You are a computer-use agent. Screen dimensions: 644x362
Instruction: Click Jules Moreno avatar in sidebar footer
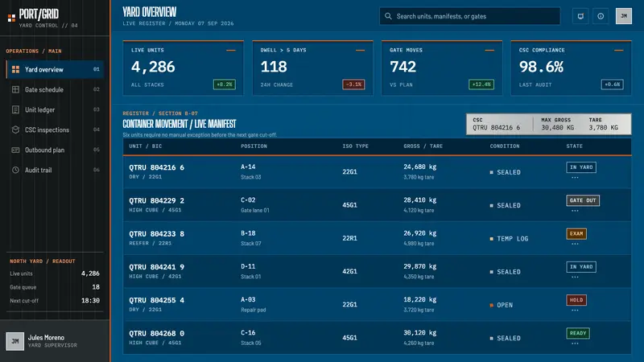[14, 341]
